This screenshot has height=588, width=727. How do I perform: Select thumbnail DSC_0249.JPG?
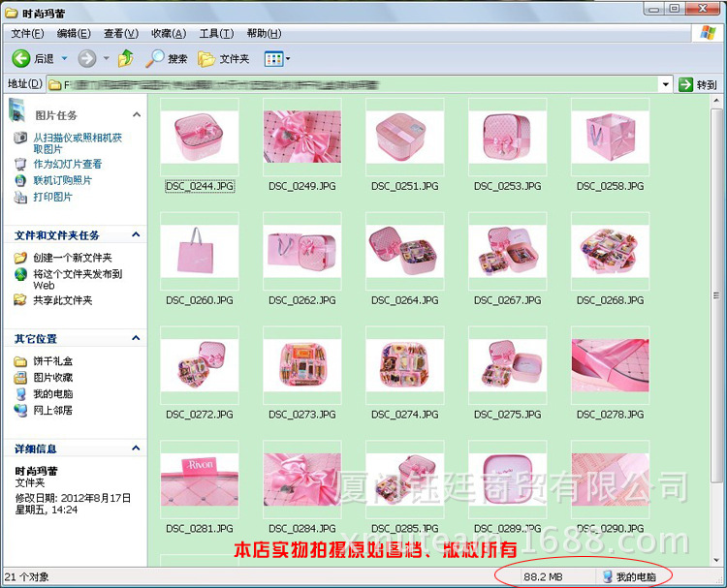302,138
